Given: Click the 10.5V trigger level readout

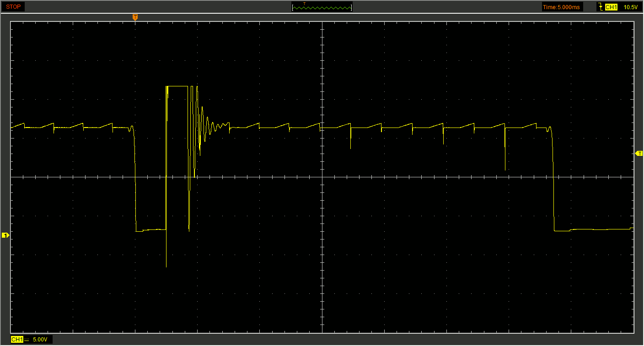Looking at the screenshot, I should click(630, 7).
